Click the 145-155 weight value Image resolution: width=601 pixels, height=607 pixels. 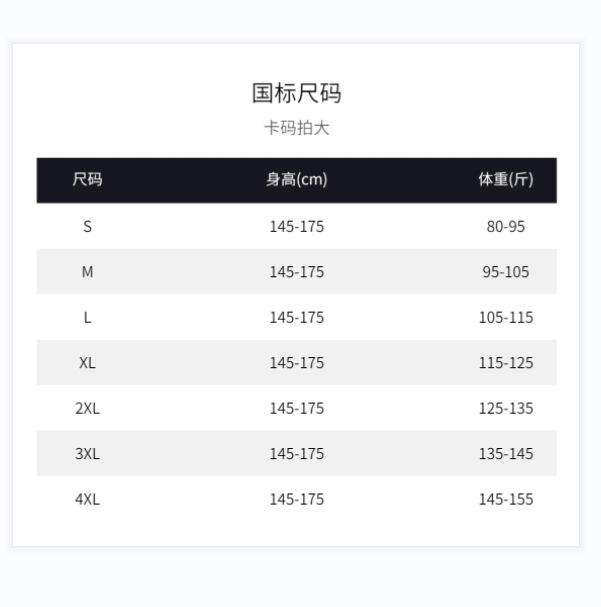point(505,499)
